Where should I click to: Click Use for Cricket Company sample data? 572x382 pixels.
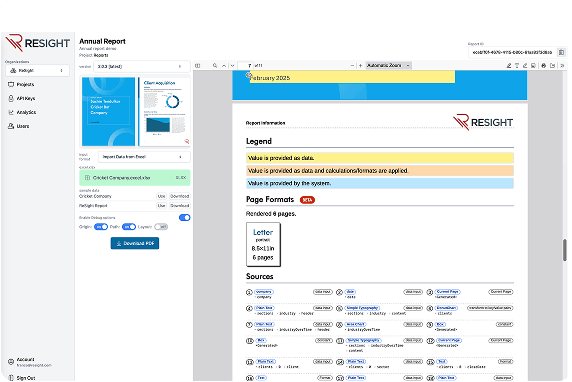click(161, 196)
